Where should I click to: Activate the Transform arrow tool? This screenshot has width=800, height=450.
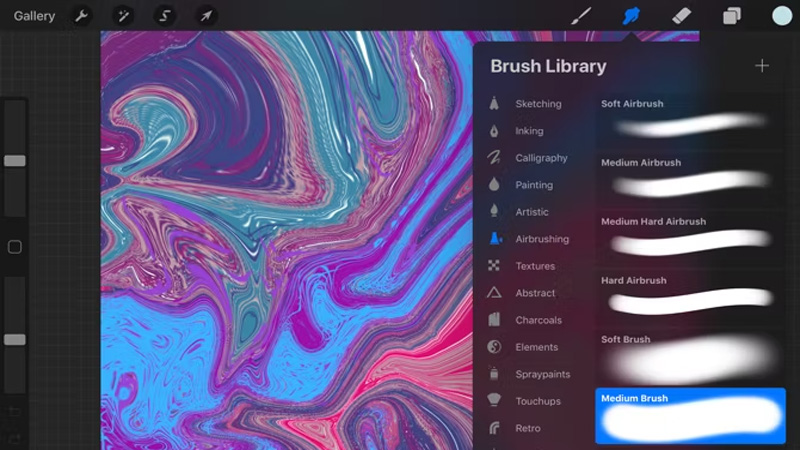(x=206, y=16)
